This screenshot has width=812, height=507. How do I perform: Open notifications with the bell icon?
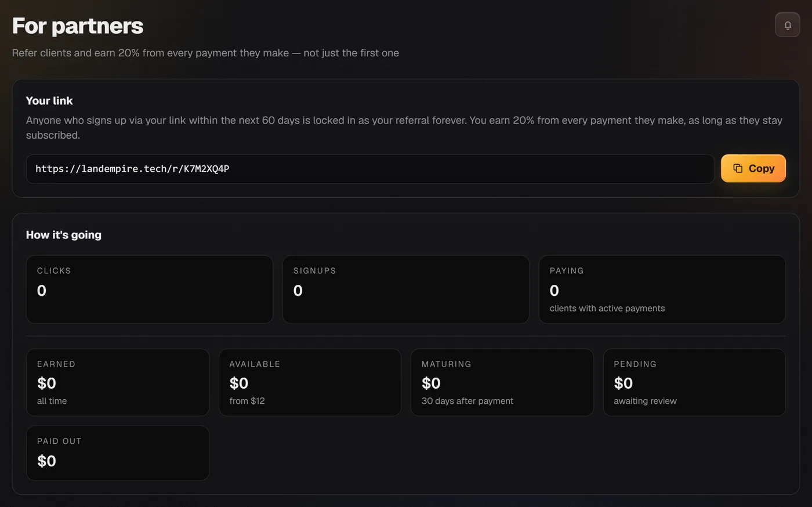pyautogui.click(x=787, y=25)
